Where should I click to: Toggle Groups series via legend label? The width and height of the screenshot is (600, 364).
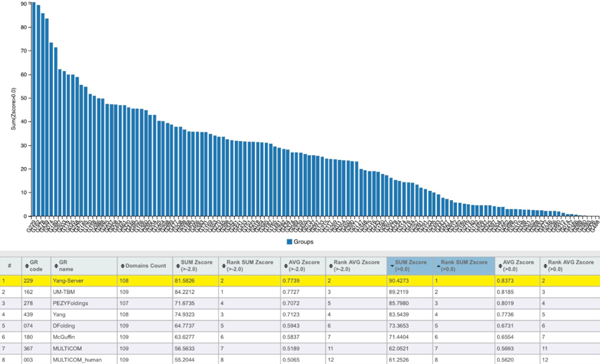(303, 242)
